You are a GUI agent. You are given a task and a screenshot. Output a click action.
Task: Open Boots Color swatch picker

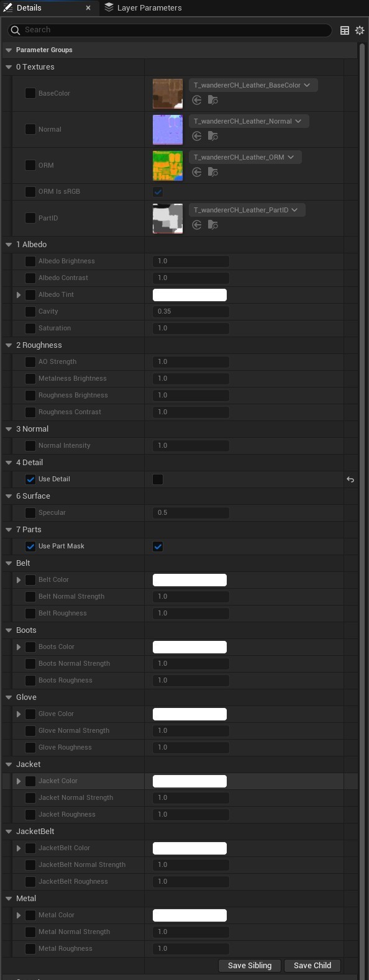pyautogui.click(x=189, y=647)
